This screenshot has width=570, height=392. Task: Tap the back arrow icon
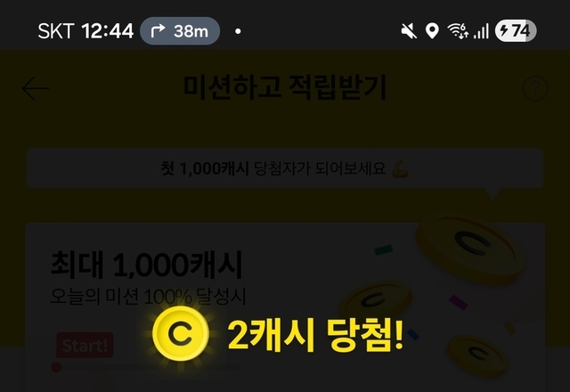(36, 88)
